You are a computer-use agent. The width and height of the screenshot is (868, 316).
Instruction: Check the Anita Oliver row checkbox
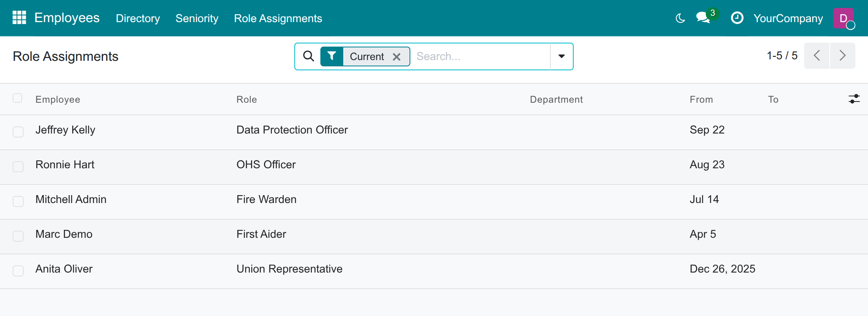tap(18, 271)
